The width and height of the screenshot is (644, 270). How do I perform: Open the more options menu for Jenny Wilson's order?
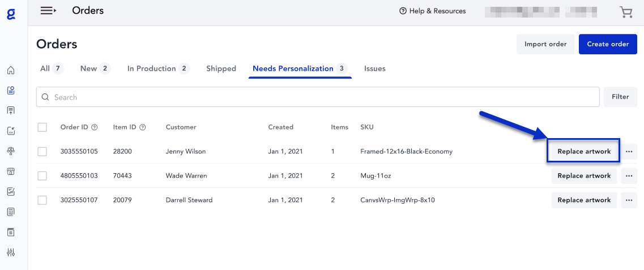629,152
